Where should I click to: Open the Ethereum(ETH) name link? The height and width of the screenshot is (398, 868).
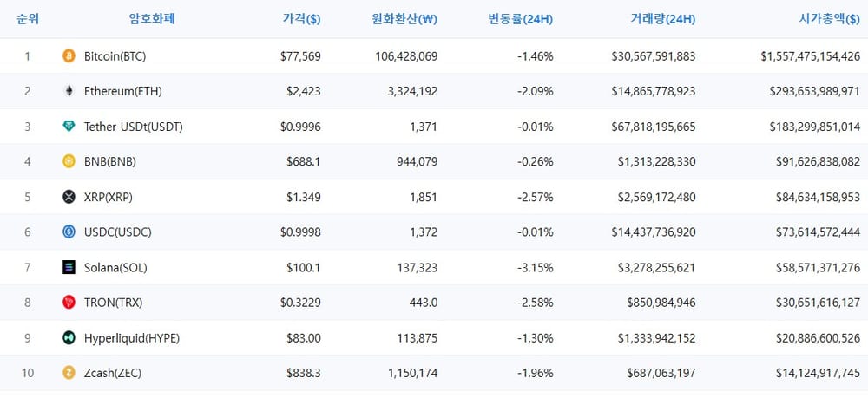(x=123, y=92)
